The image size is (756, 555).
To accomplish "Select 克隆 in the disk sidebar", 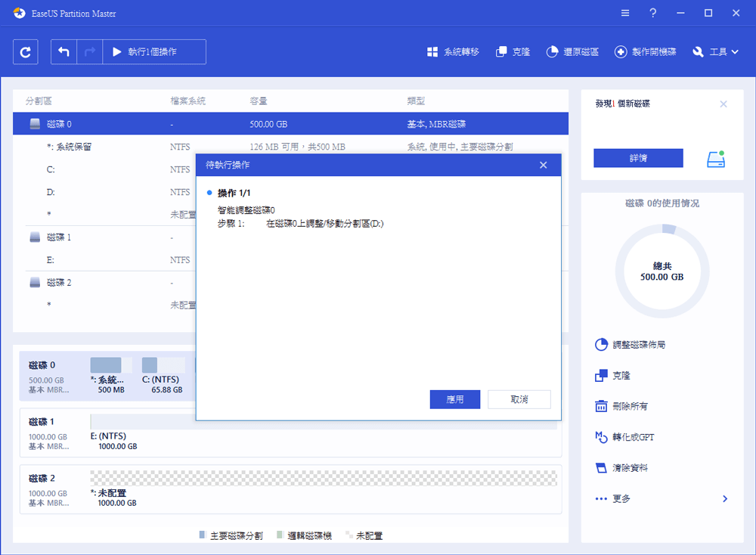I will 613,375.
